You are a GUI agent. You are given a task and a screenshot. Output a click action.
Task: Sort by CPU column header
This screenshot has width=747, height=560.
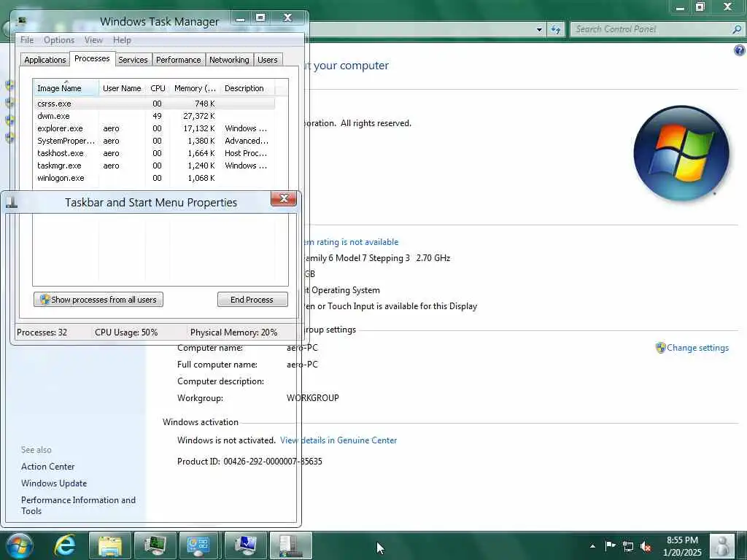(158, 88)
